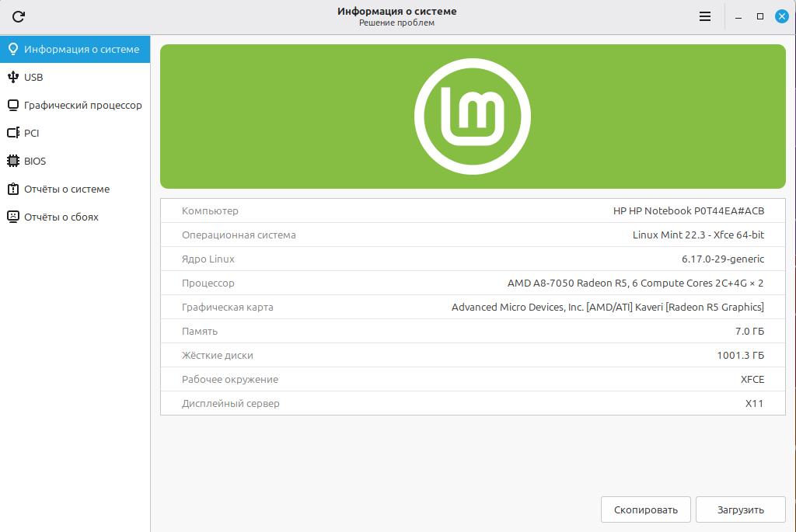Click the Процессор label
The width and height of the screenshot is (796, 532).
(208, 283)
